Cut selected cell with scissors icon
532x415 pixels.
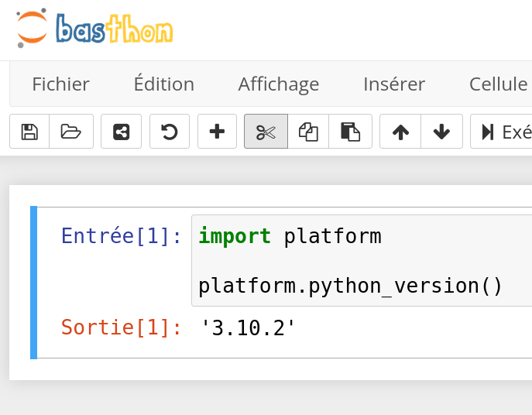pyautogui.click(x=266, y=132)
